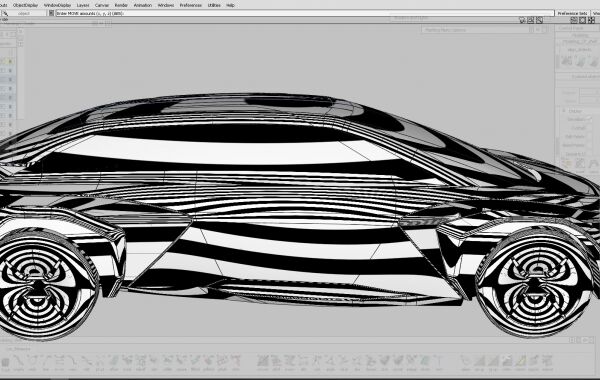Open the ObjectDisplay menu
The width and height of the screenshot is (600, 380).
[x=26, y=5]
